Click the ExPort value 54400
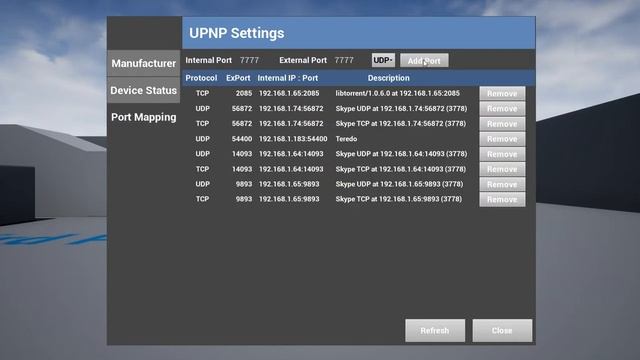Image resolution: width=640 pixels, height=360 pixels. (x=242, y=139)
